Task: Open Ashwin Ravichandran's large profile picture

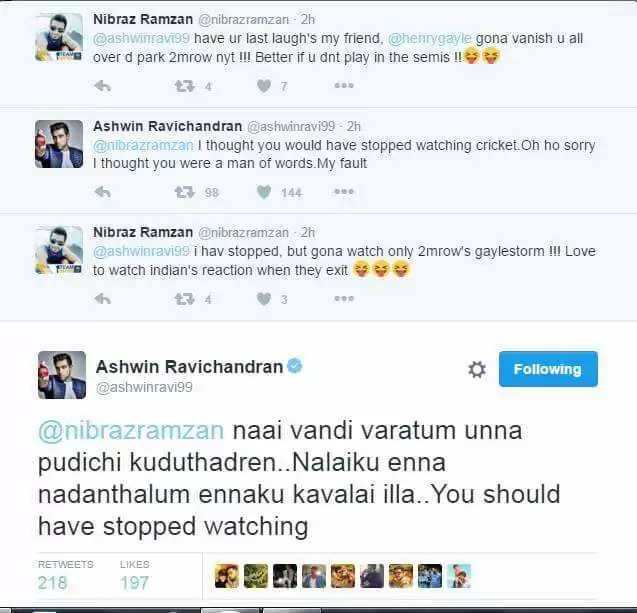Action: (62, 375)
